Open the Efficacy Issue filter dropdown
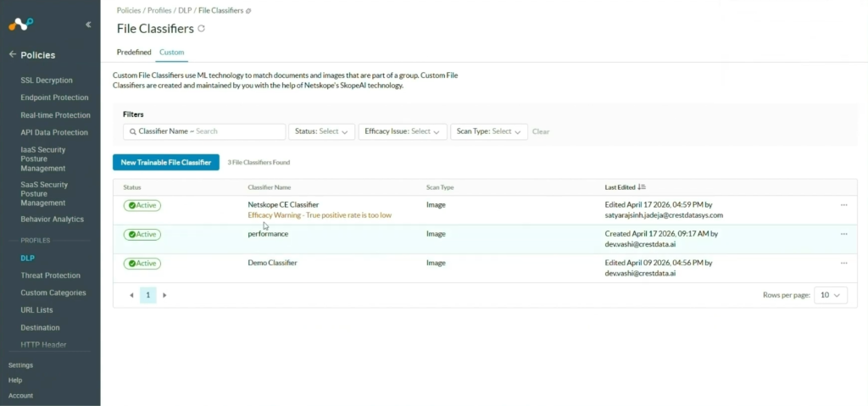 point(403,132)
